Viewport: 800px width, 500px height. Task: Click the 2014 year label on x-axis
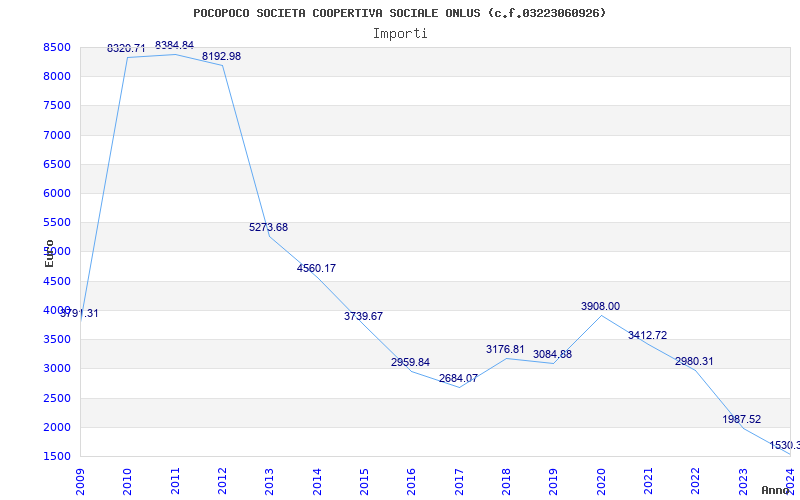click(x=317, y=482)
